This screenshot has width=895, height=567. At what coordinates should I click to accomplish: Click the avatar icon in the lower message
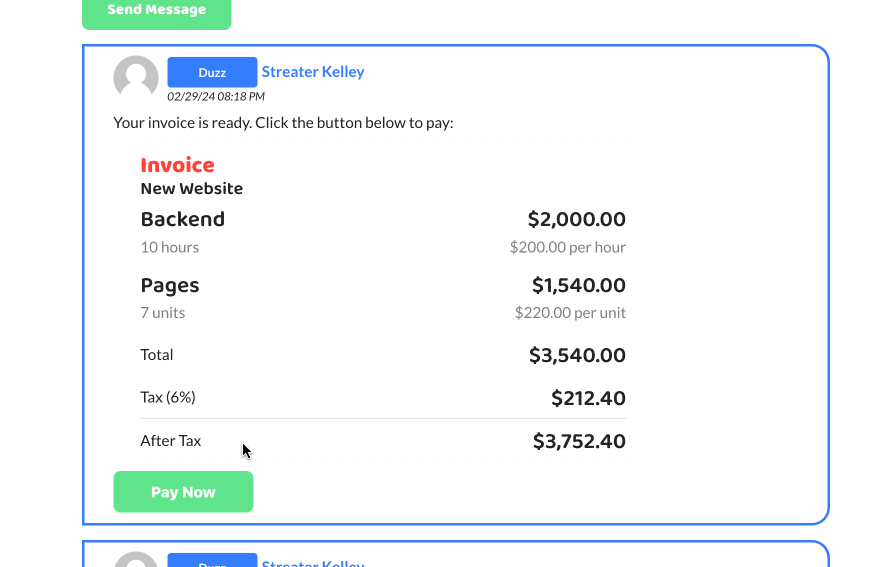(136, 560)
